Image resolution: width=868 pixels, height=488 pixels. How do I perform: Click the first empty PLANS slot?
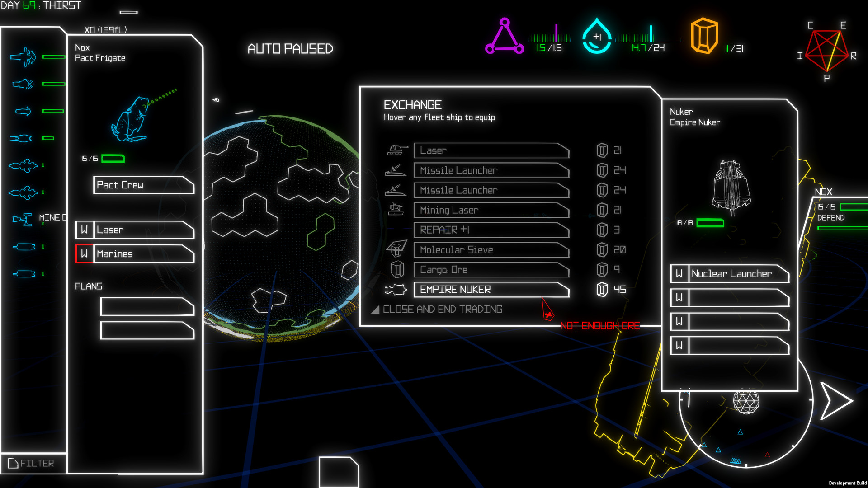click(147, 307)
